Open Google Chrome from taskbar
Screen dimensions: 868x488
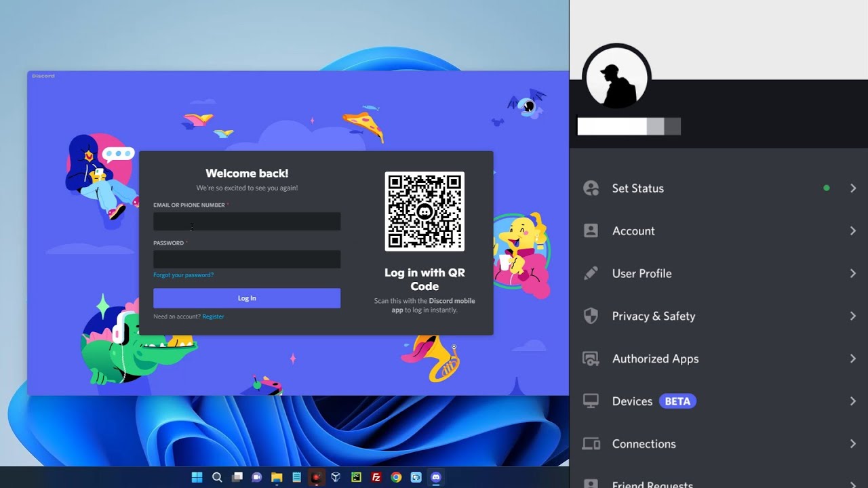(x=396, y=477)
